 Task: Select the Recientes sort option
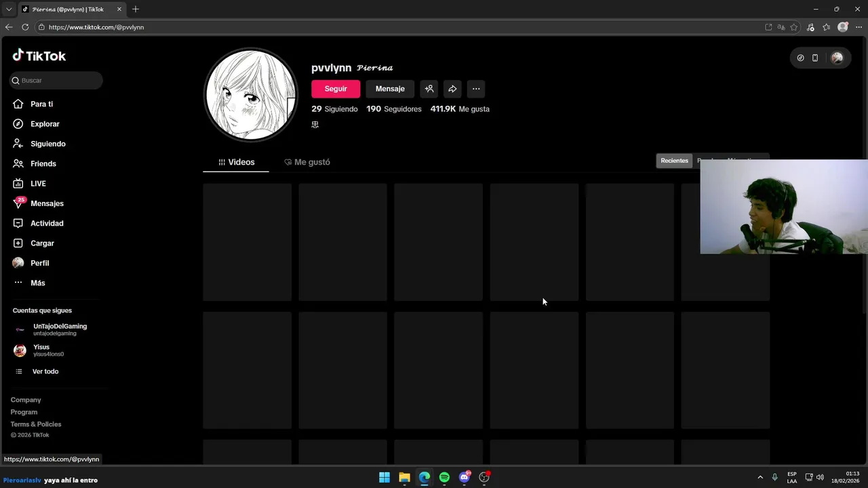tap(674, 161)
